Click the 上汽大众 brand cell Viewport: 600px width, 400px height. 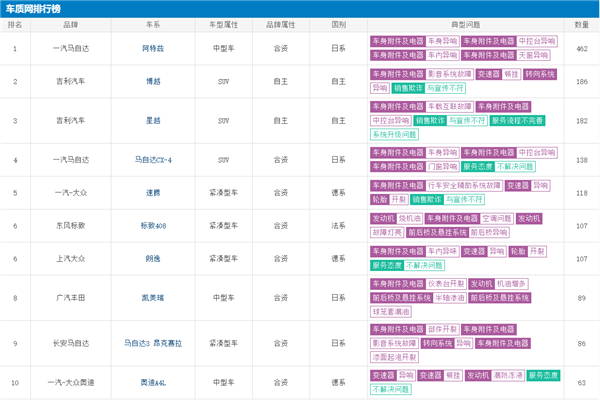71,259
